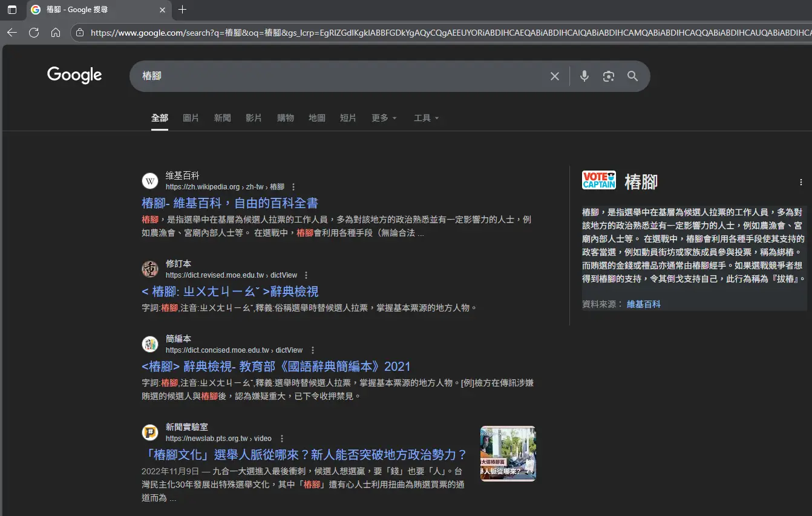Switch to the 地圖 tab
Screen dimensions: 812x516
click(x=317, y=118)
